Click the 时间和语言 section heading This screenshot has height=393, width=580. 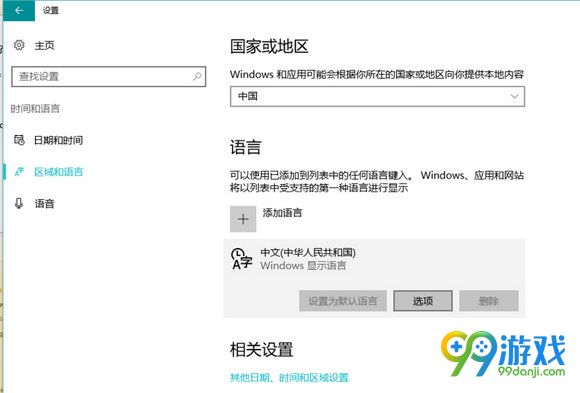[35, 109]
